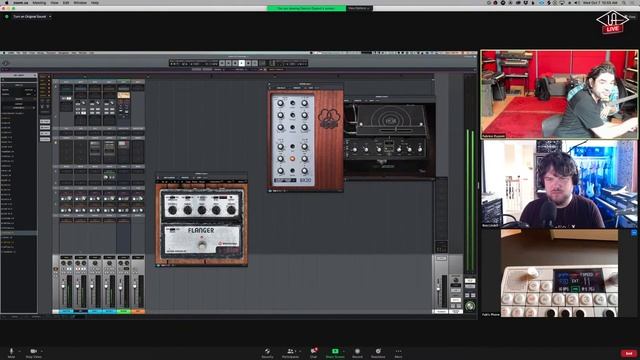Click the top-right knob on BX20 plugin

(x=304, y=103)
